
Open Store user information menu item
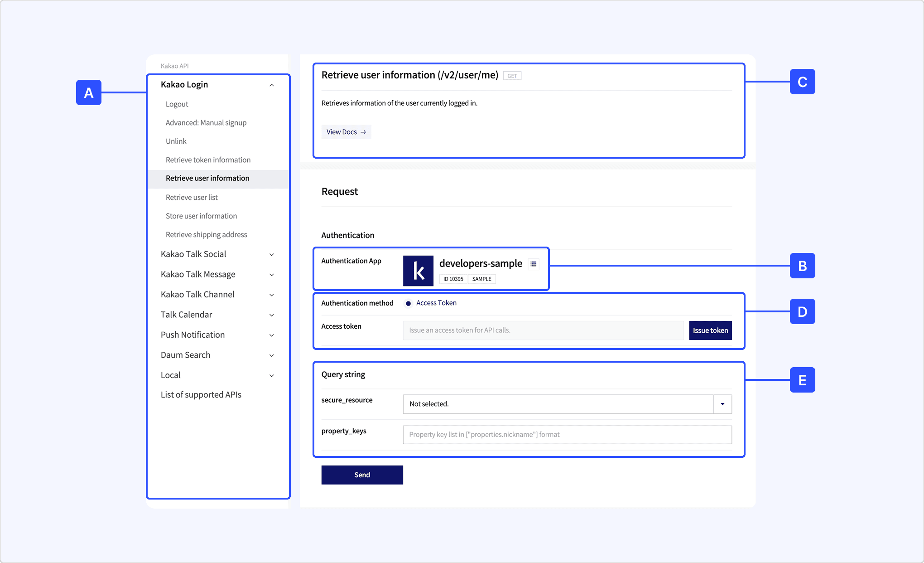[201, 216]
